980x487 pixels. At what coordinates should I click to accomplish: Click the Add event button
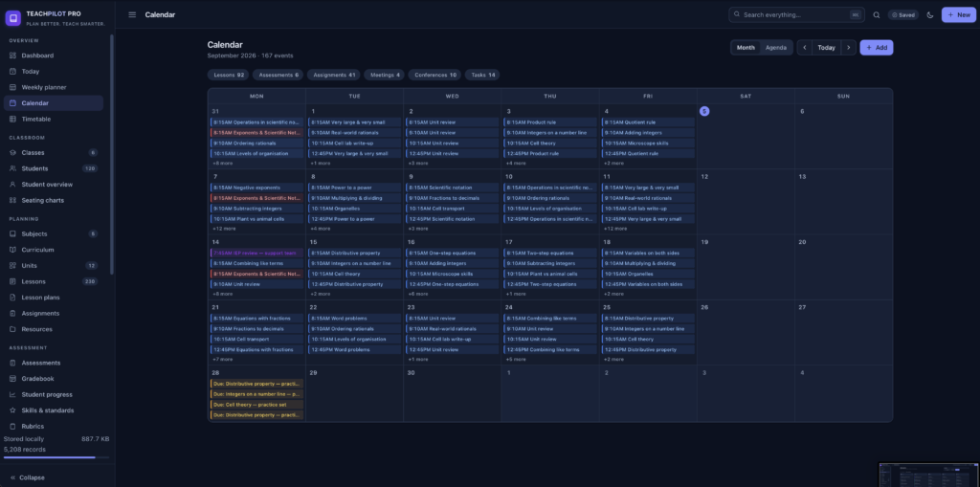click(877, 48)
